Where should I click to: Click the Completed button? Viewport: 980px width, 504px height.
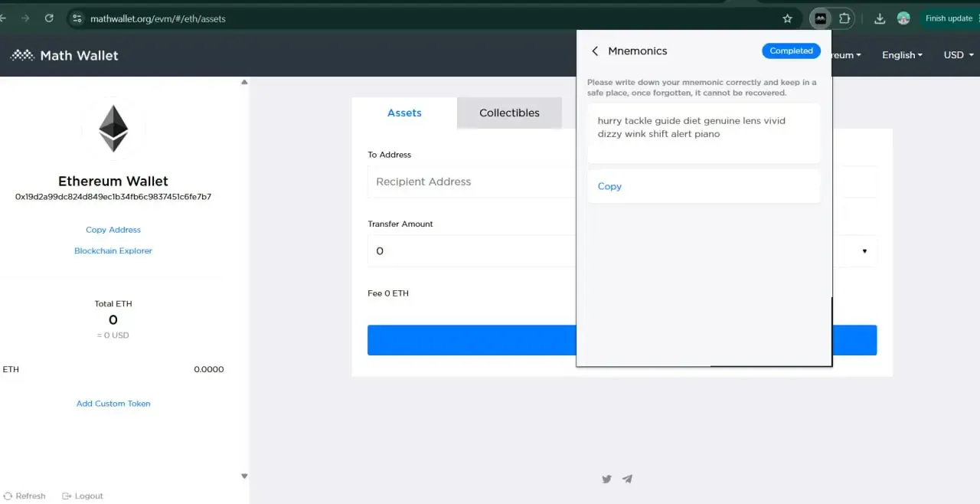pos(791,51)
